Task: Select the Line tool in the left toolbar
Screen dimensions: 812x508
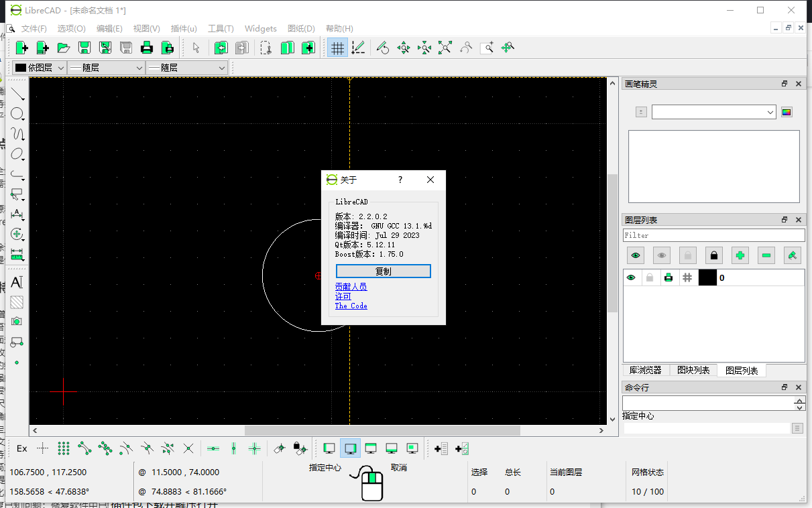Action: click(17, 94)
